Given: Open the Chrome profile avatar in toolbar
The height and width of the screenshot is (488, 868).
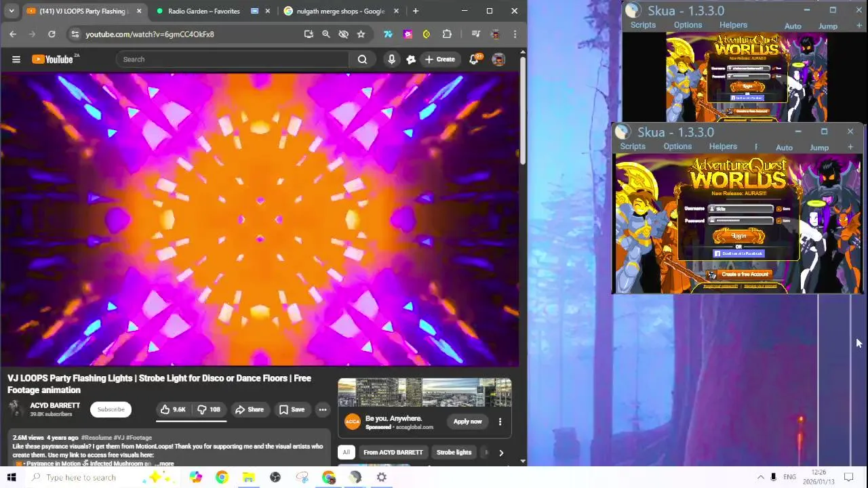Looking at the screenshot, I should point(495,34).
